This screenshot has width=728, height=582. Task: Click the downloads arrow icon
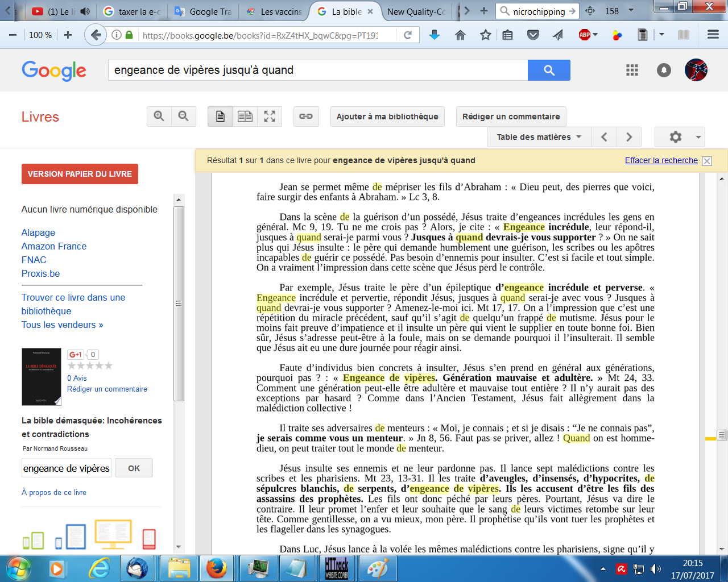435,35
